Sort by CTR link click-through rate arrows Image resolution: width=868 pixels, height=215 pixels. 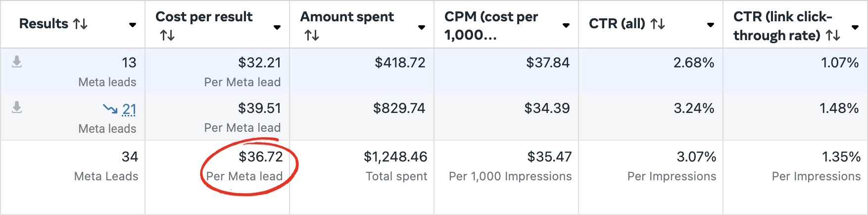(x=833, y=35)
